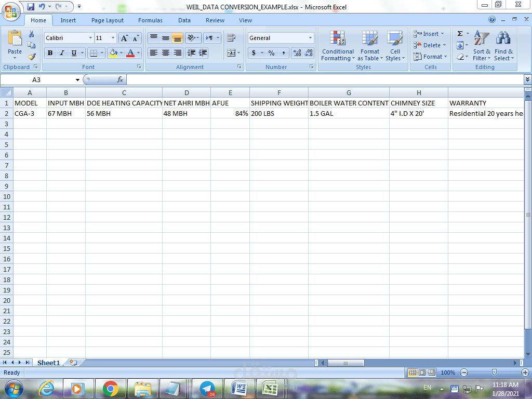Apply Comma Style format
This screenshot has height=399, width=532.
click(x=283, y=53)
